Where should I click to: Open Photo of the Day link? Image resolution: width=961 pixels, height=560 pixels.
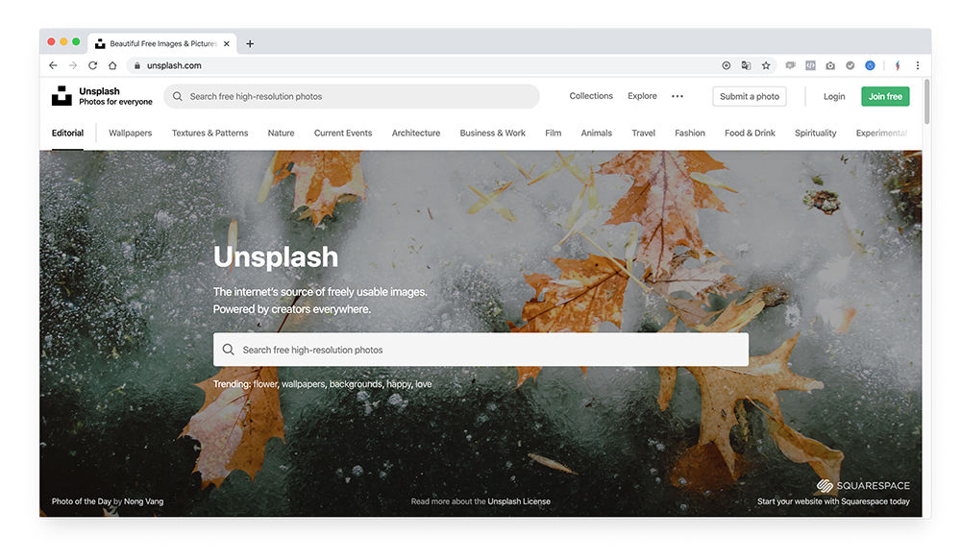(x=82, y=501)
